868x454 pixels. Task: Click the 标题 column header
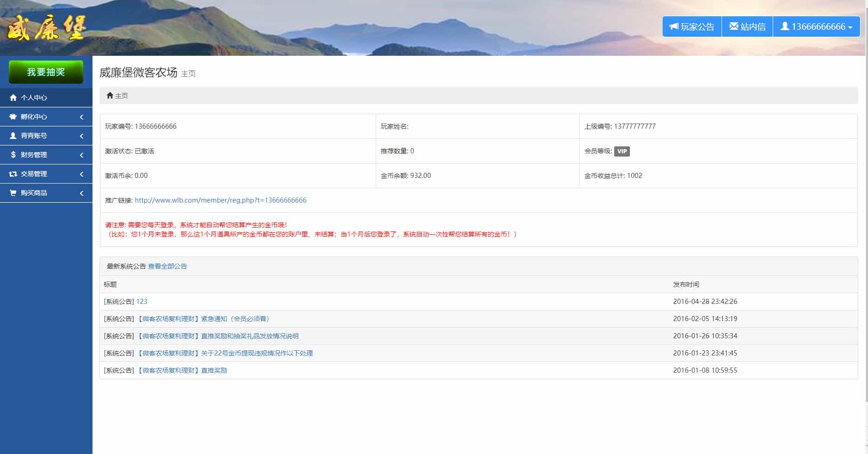coord(110,284)
